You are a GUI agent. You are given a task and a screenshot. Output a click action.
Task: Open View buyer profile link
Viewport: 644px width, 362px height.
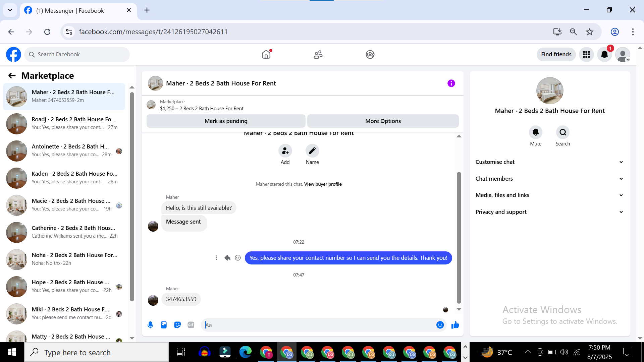pos(323,184)
